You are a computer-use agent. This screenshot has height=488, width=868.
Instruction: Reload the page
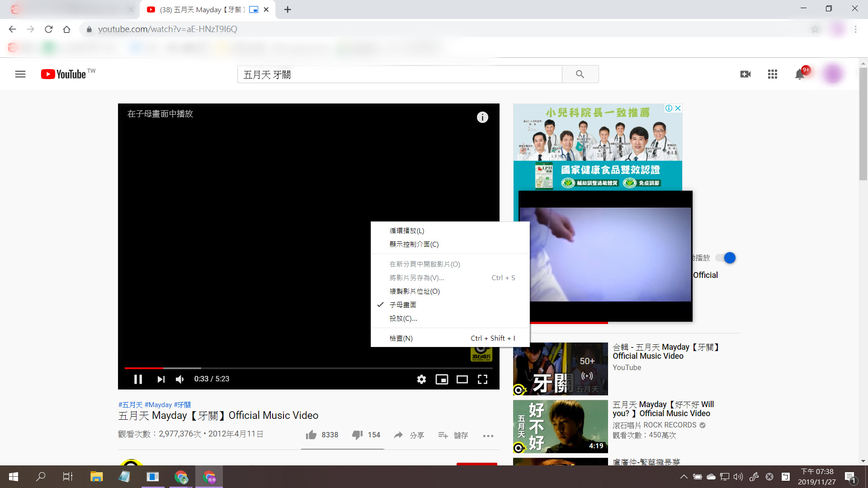pyautogui.click(x=48, y=29)
